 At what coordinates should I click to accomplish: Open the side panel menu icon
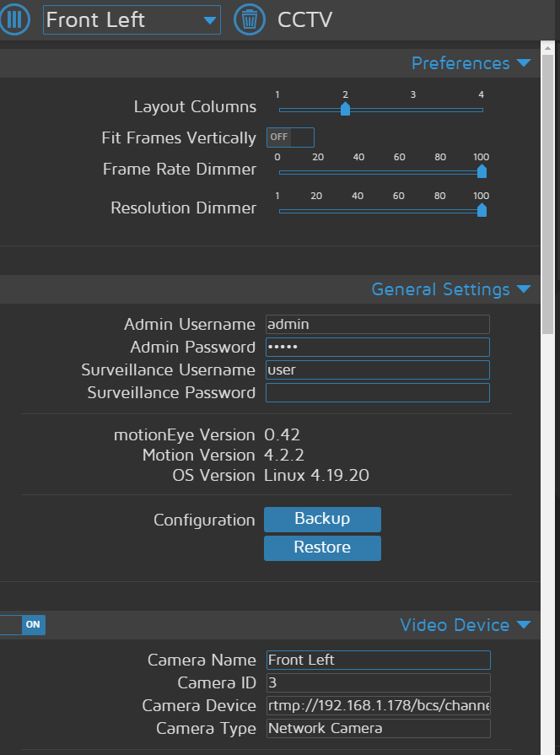click(x=15, y=19)
